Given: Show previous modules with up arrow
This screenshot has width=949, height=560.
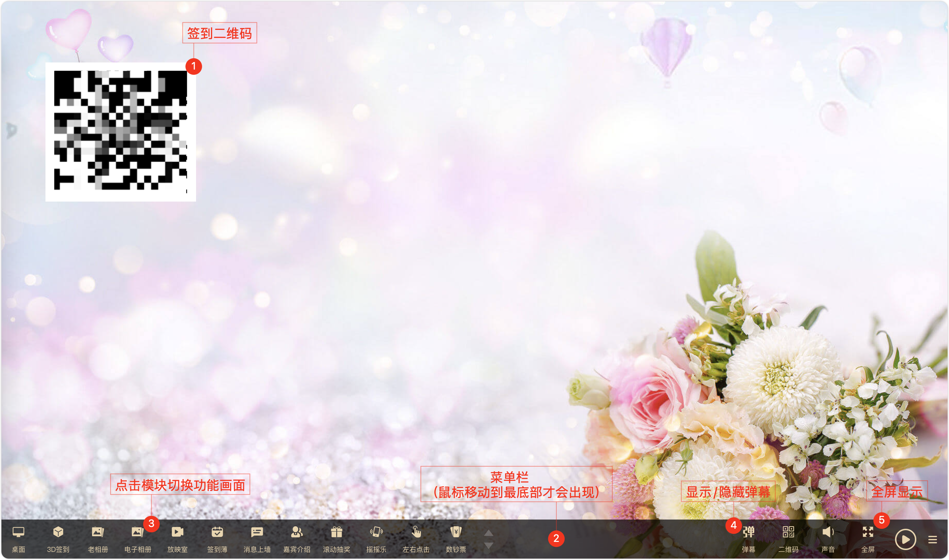Looking at the screenshot, I should pos(488,533).
